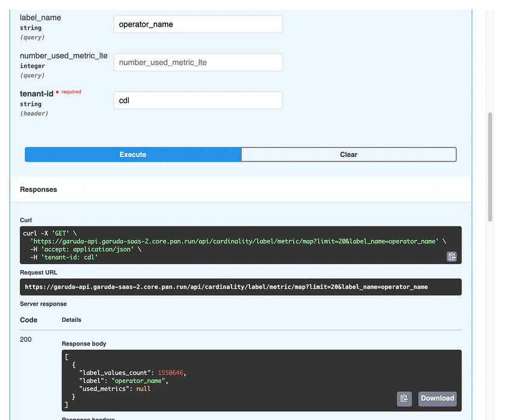Focus the label_name input field
Viewport: 515px width, 420px height.
(198, 25)
